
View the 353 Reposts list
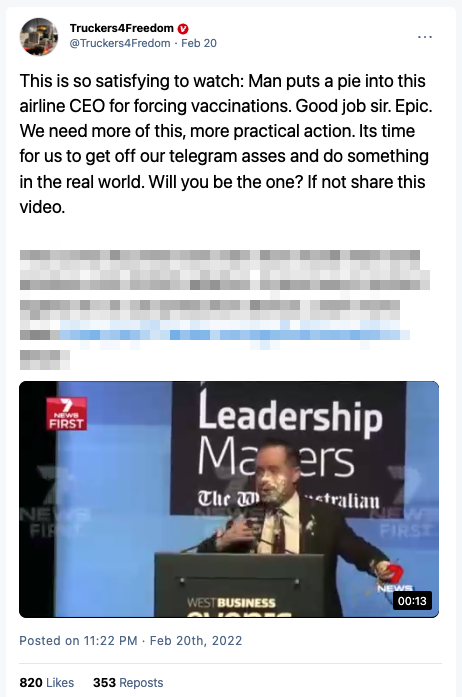(x=128, y=682)
